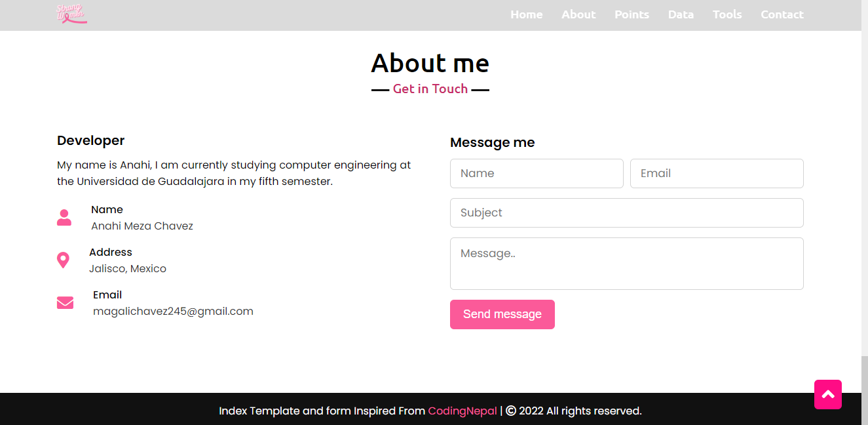Follow the CodingNepal link in footer
The width and height of the screenshot is (868, 425).
pos(462,411)
